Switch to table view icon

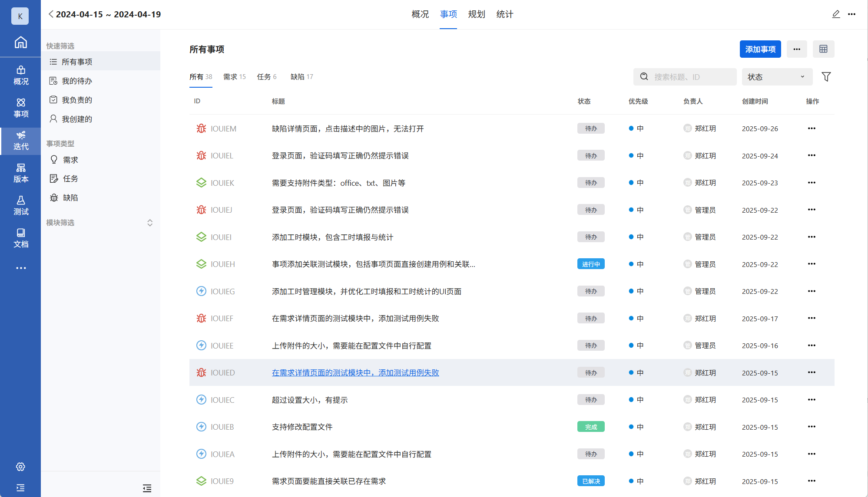[823, 49]
